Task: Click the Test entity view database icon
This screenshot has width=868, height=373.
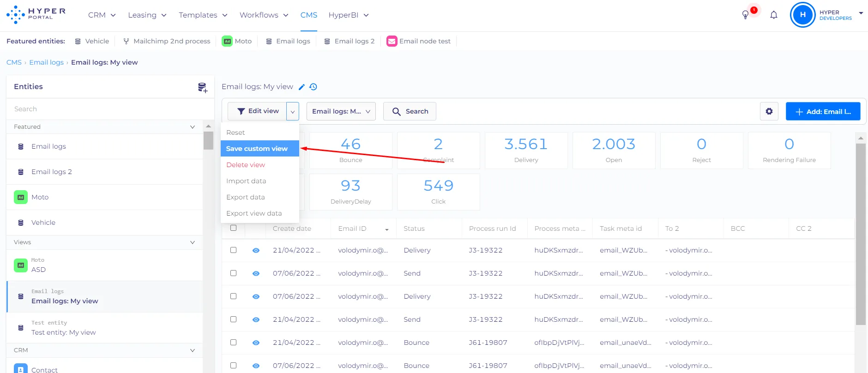Action: (21, 328)
